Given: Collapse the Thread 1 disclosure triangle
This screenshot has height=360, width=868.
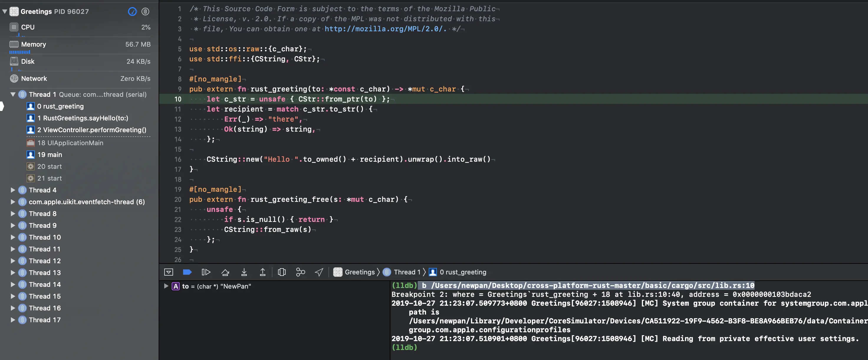Looking at the screenshot, I should tap(13, 94).
